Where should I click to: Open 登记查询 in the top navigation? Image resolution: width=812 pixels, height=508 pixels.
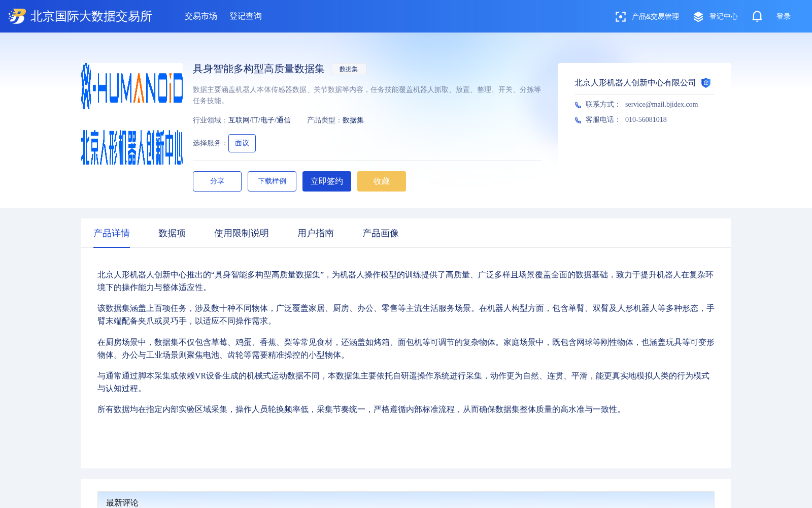point(246,16)
